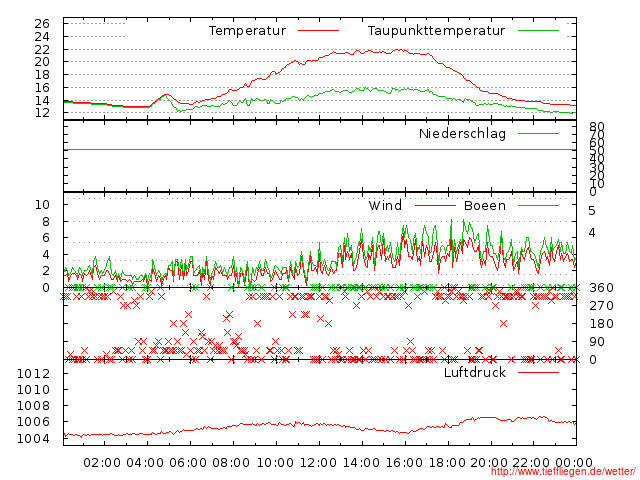The height and width of the screenshot is (480, 640).
Task: Click the green Niederschlag legend line
Action: 538,133
